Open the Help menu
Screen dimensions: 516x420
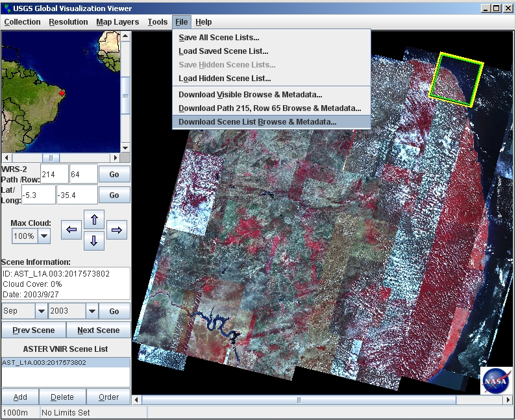(x=204, y=22)
